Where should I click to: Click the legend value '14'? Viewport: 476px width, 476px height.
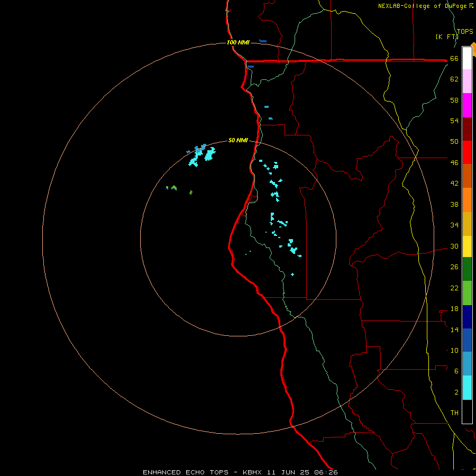coord(454,329)
